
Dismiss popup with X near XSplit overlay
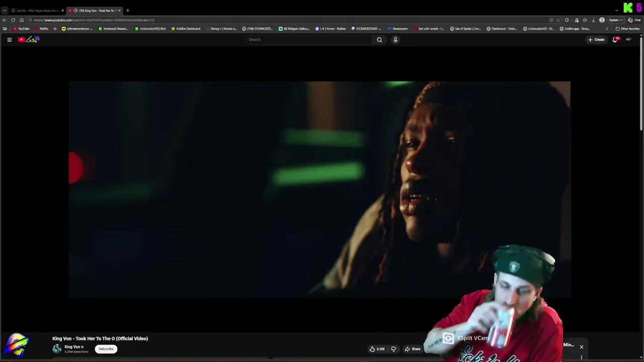click(581, 347)
